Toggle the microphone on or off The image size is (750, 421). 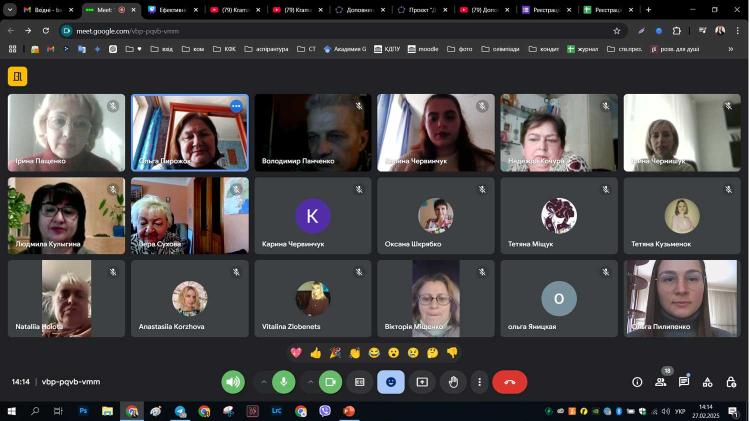(285, 382)
